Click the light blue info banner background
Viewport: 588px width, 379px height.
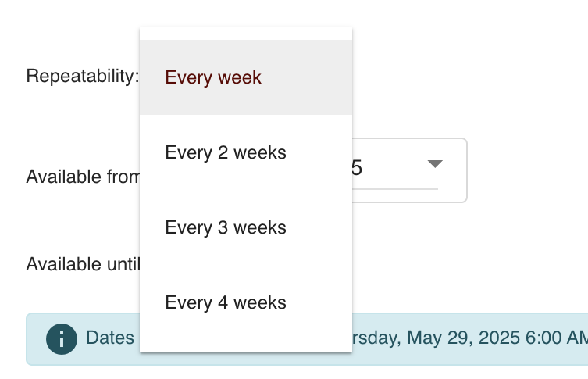pos(469,359)
